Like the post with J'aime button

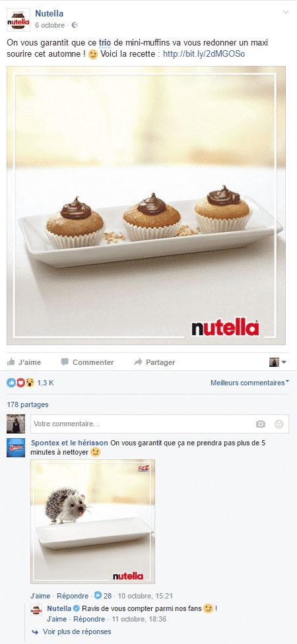pyautogui.click(x=24, y=362)
